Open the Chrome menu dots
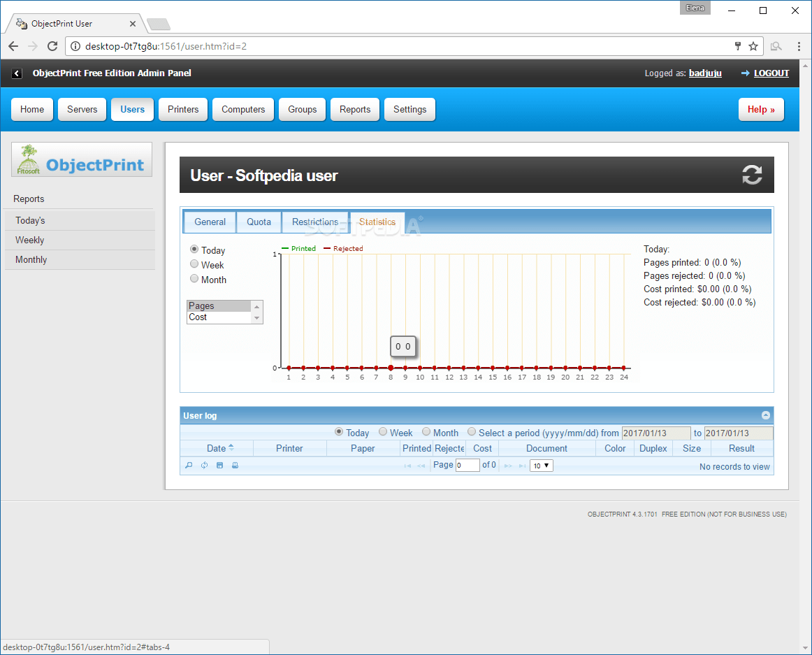Viewport: 812px width, 655px height. click(x=799, y=46)
